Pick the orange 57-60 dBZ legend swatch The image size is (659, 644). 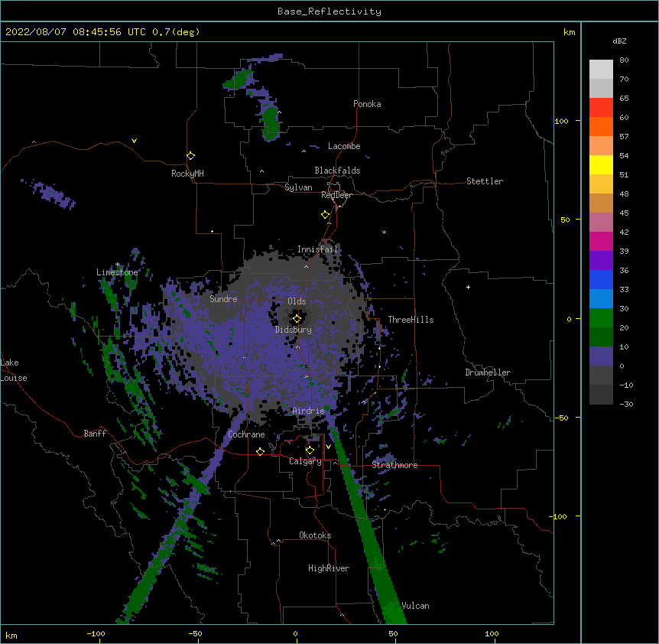tap(601, 126)
